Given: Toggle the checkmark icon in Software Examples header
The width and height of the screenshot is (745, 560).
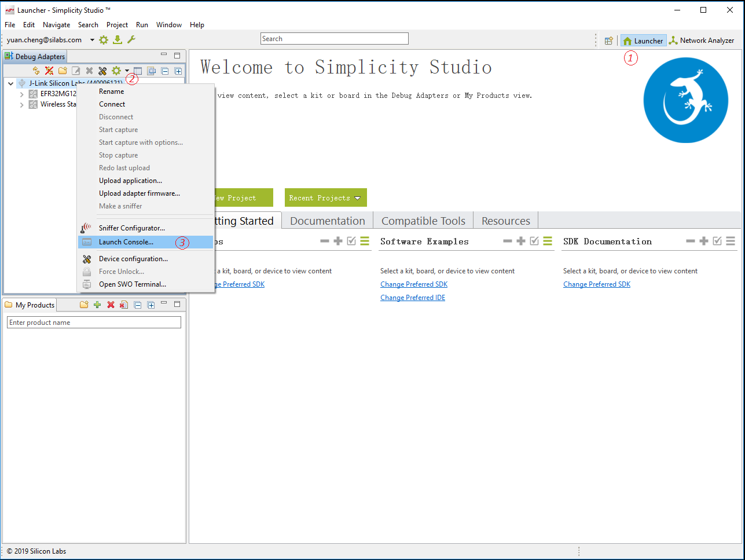Looking at the screenshot, I should pyautogui.click(x=534, y=241).
